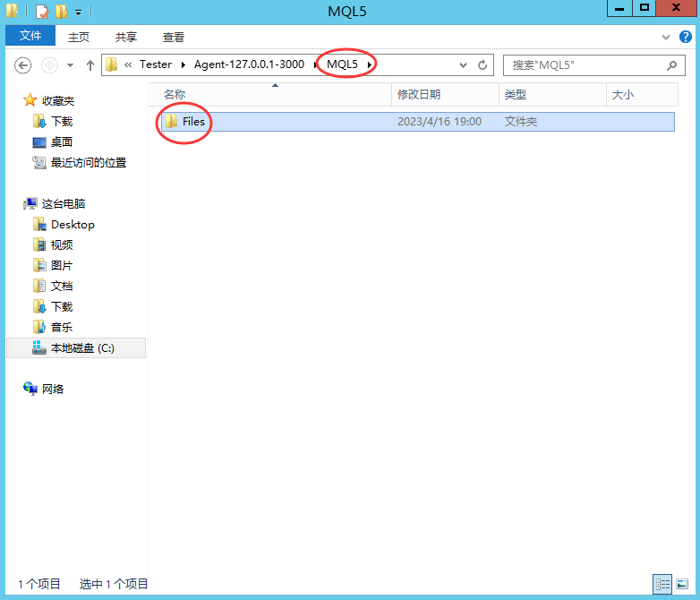The width and height of the screenshot is (700, 600).
Task: Go up one folder level
Action: click(90, 65)
